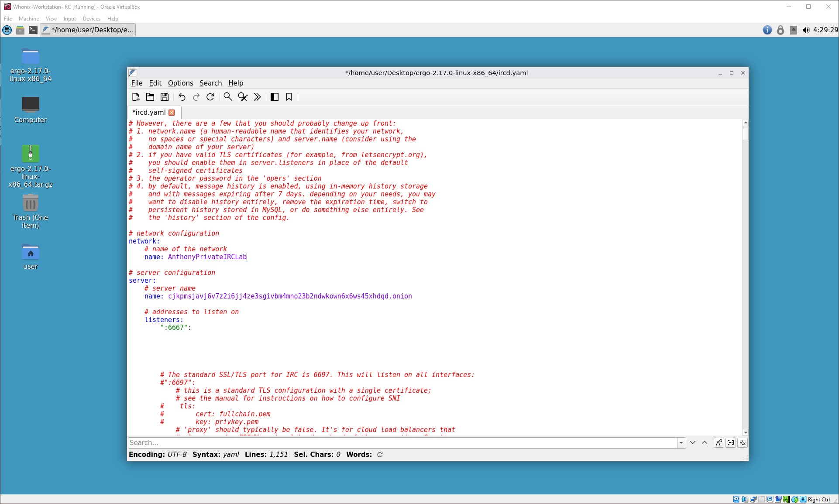Toggle Regular Expression search option
Image resolution: width=839 pixels, height=504 pixels.
tap(743, 442)
